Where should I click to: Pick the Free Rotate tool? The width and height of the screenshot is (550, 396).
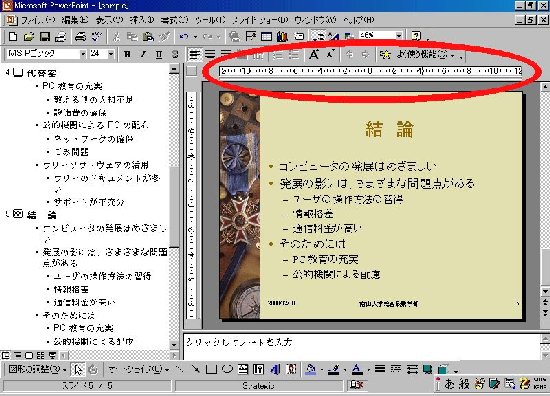point(93,369)
